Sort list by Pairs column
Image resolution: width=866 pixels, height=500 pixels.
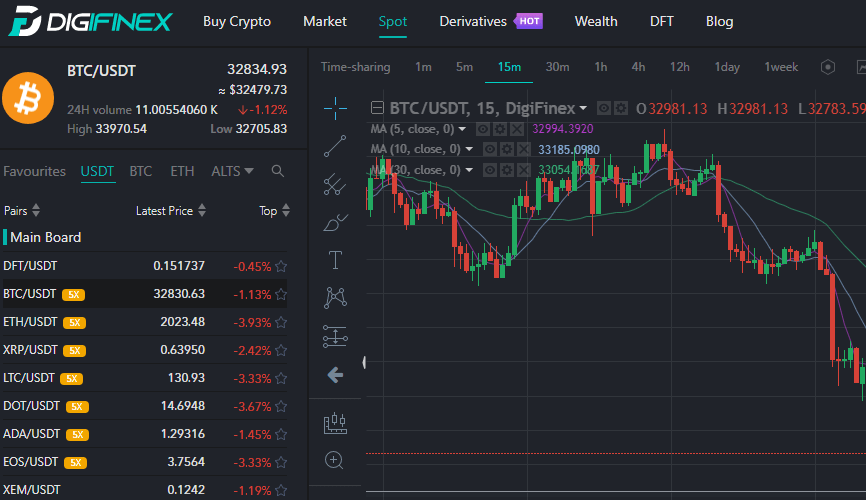22,210
